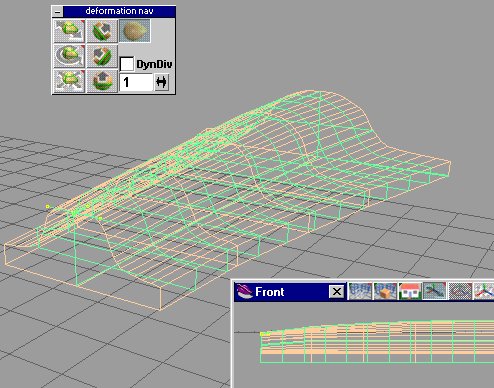Click the far-left yellow control point on wireframe
The image size is (494, 388).
pos(48,207)
